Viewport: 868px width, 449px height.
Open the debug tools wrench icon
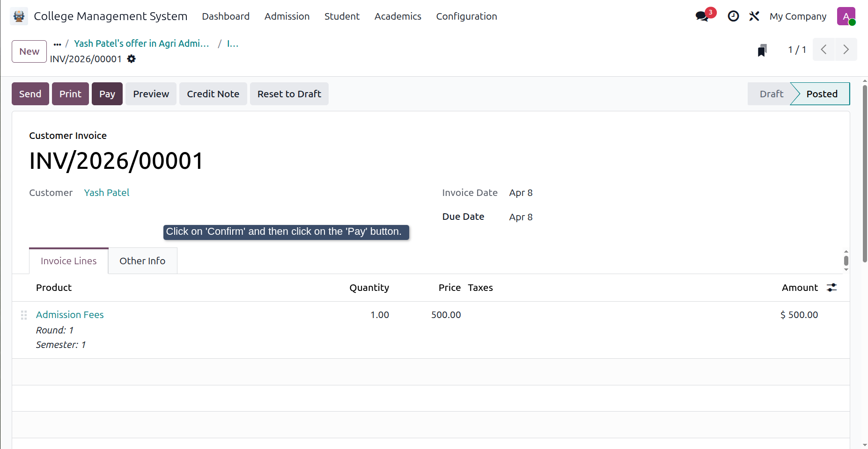coord(754,16)
